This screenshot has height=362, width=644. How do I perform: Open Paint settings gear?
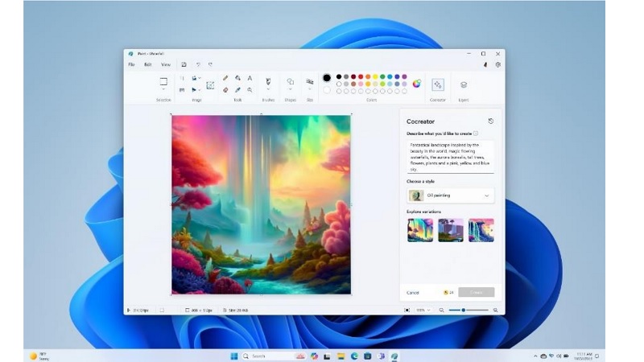point(497,64)
